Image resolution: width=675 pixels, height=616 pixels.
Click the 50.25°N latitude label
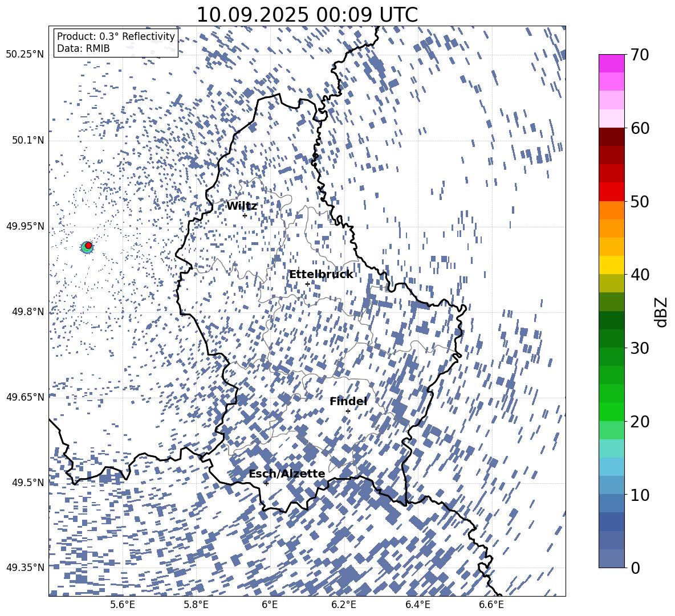click(x=25, y=55)
